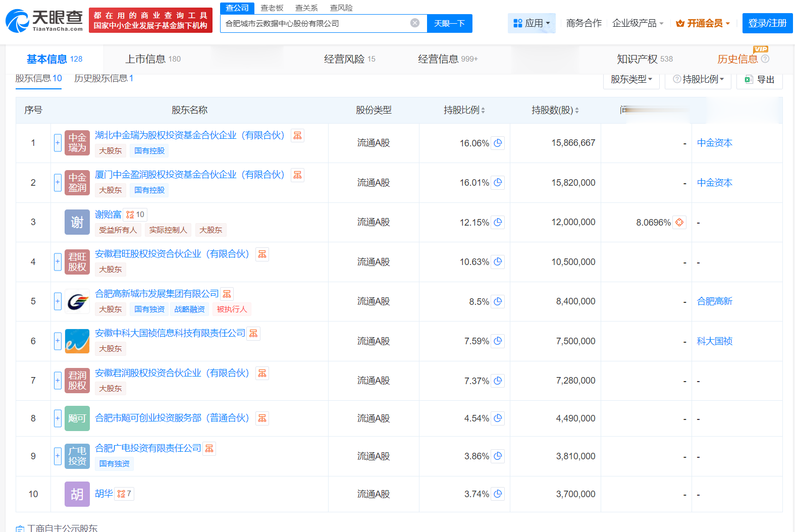This screenshot has height=532, width=795.
Task: Switch to the 经营风险 tab
Action: pos(349,59)
